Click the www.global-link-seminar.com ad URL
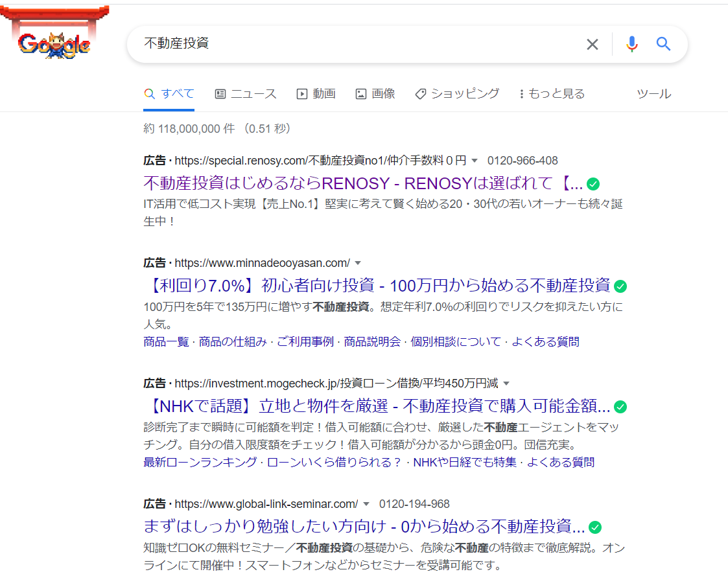 click(x=266, y=504)
